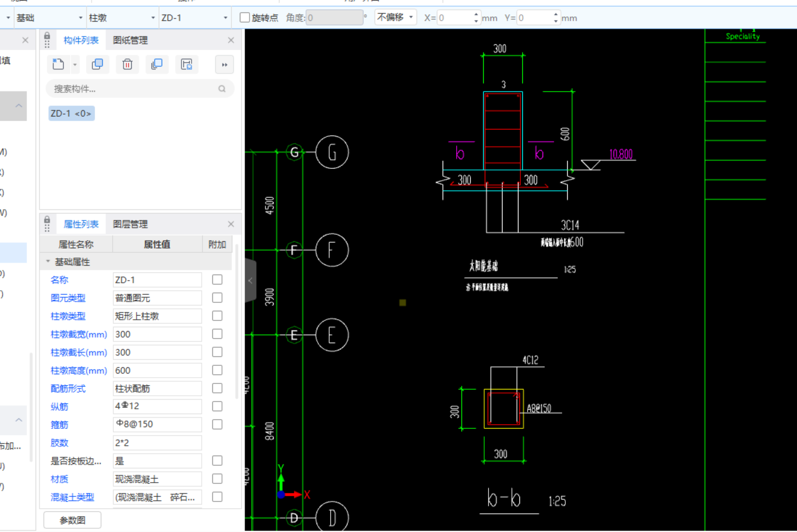Check the 附加 box for 名称

pos(217,280)
